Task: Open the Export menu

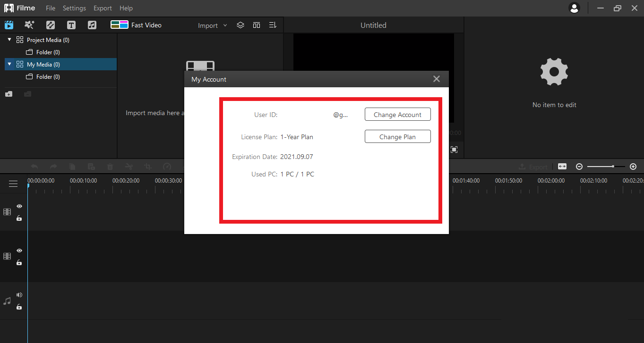Action: coord(103,8)
